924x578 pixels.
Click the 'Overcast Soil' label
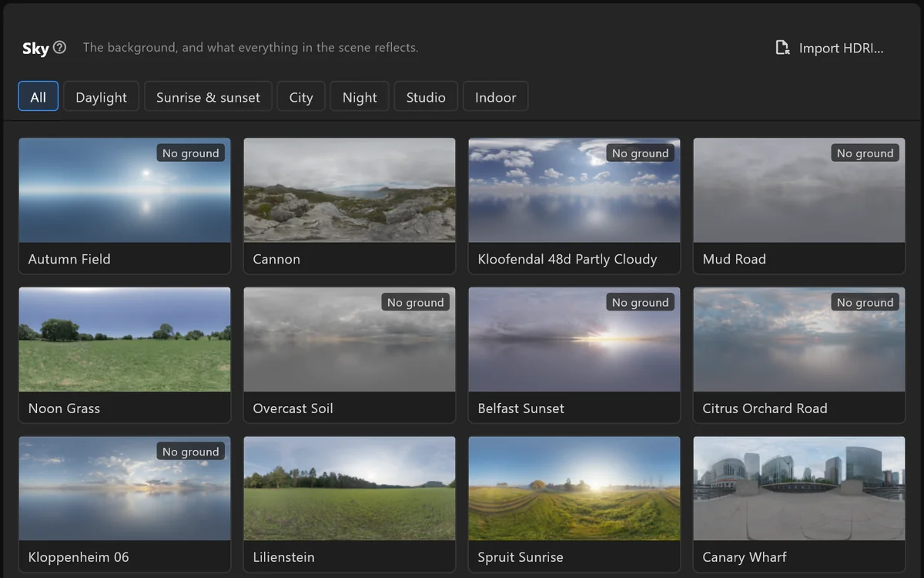click(293, 408)
